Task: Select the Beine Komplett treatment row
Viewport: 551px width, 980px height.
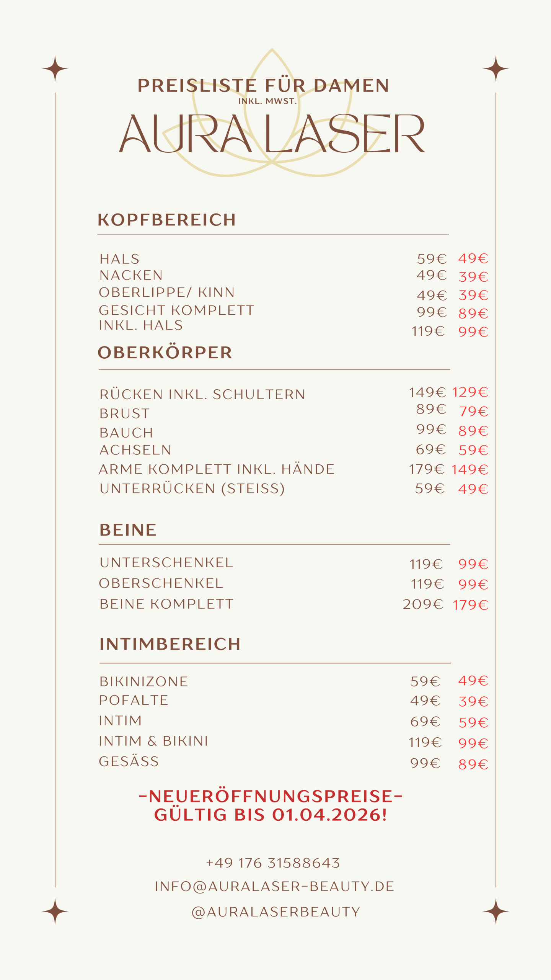Action: [166, 604]
